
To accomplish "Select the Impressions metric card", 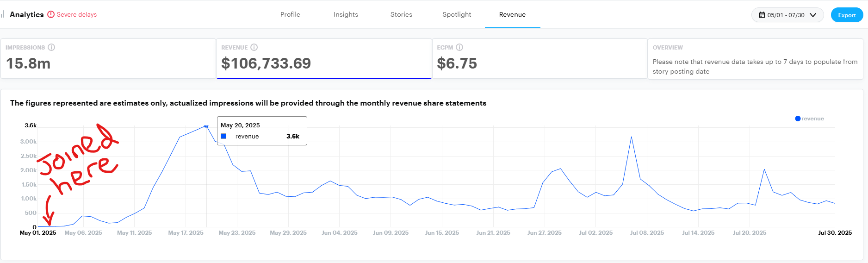I will coord(108,59).
